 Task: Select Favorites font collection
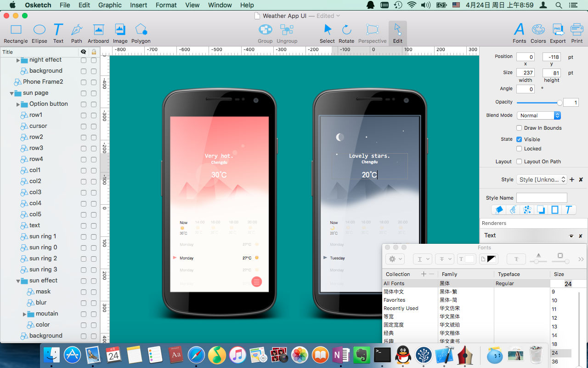pyautogui.click(x=394, y=300)
